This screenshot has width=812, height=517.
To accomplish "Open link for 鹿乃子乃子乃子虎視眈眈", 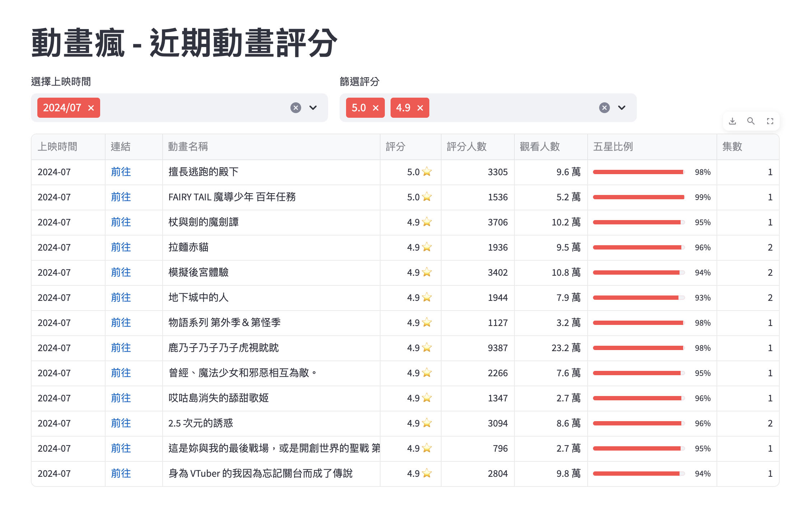I will point(121,348).
